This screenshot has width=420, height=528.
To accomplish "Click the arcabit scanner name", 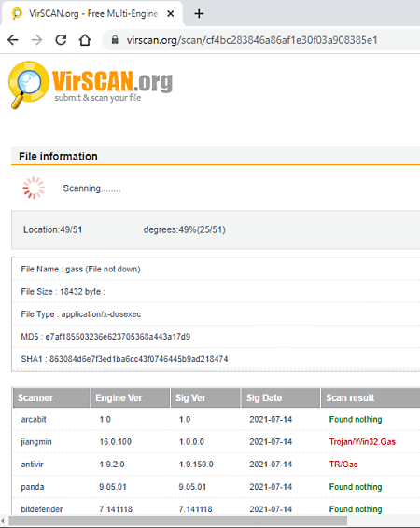I will pyautogui.click(x=34, y=419).
